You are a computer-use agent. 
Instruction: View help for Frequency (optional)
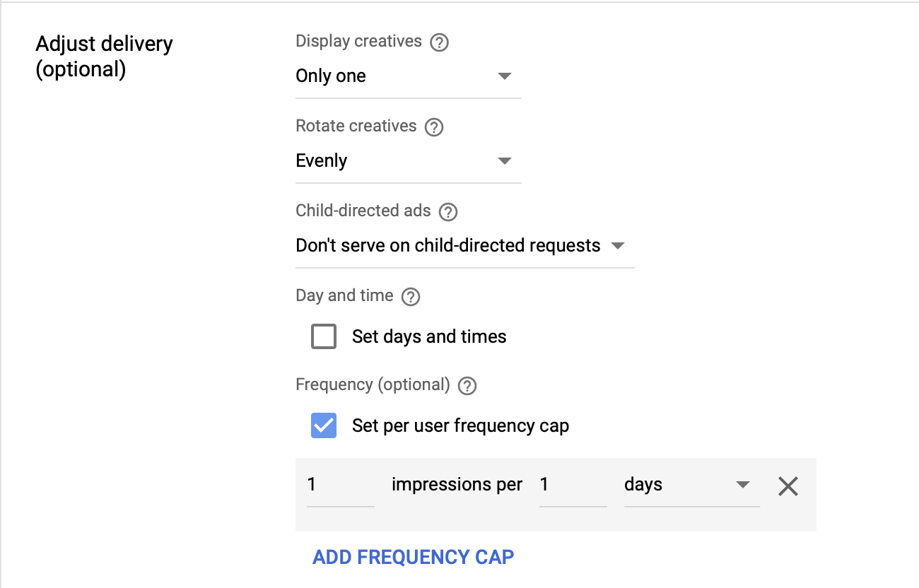click(467, 386)
